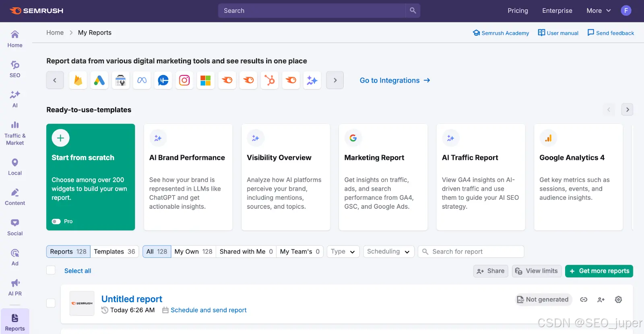Click the top Search input field
644x334 pixels.
pos(312,11)
